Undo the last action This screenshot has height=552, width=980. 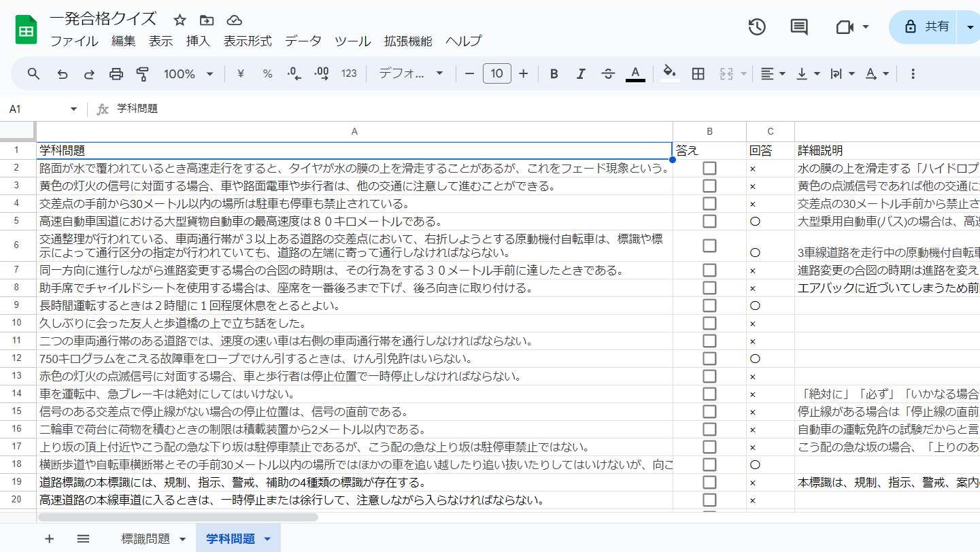[63, 73]
